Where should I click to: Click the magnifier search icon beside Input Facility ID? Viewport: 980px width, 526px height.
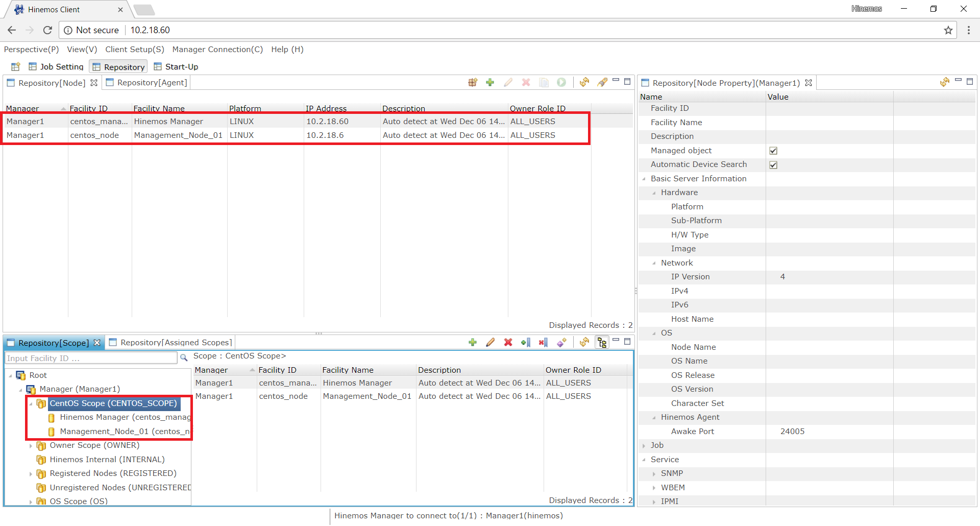(x=184, y=358)
